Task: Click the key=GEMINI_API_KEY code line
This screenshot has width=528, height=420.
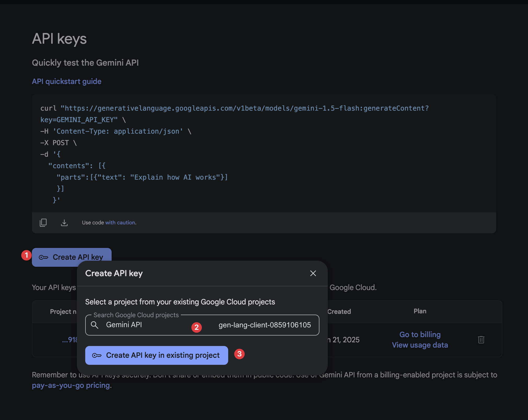Action: [x=83, y=120]
